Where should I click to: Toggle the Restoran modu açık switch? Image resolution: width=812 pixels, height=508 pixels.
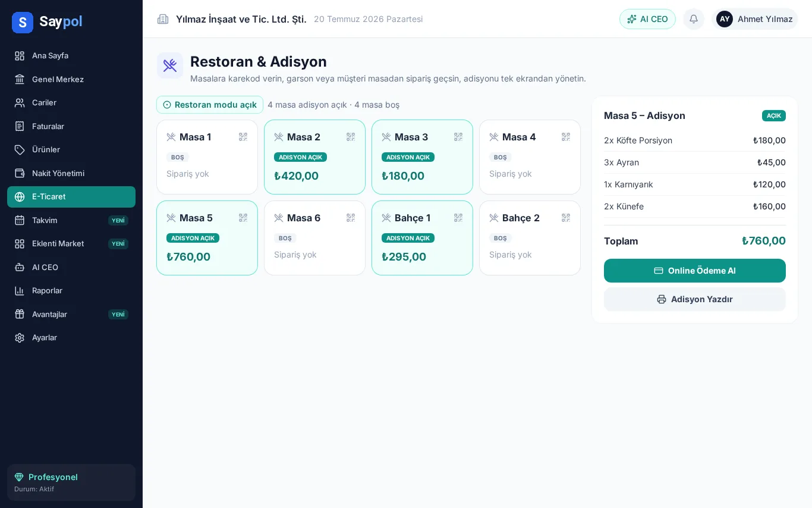210,105
